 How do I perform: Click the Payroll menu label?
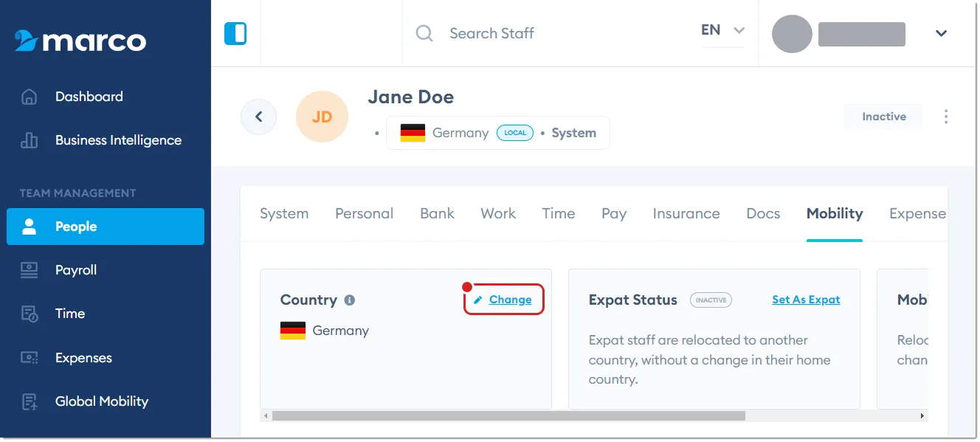[76, 270]
